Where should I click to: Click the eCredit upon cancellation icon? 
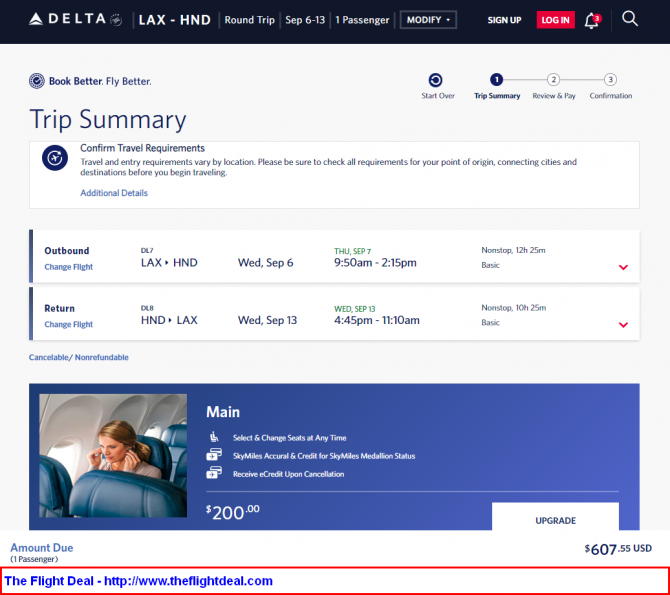point(213,473)
